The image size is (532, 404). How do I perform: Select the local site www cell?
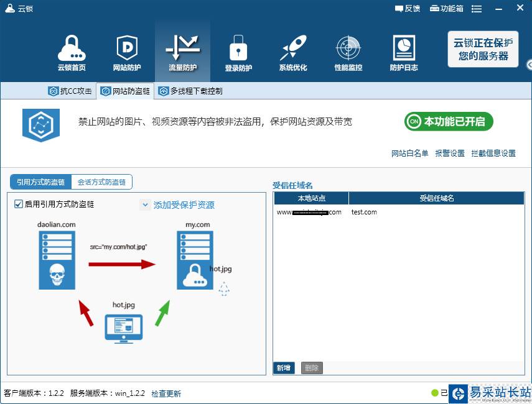point(309,212)
